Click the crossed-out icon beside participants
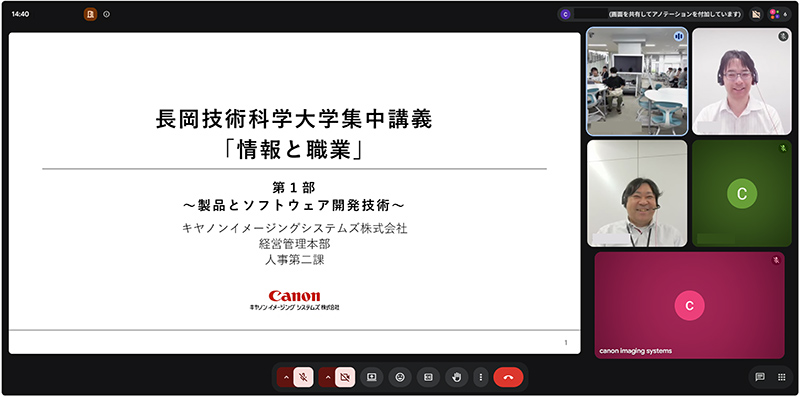The image size is (800, 397). [x=756, y=14]
